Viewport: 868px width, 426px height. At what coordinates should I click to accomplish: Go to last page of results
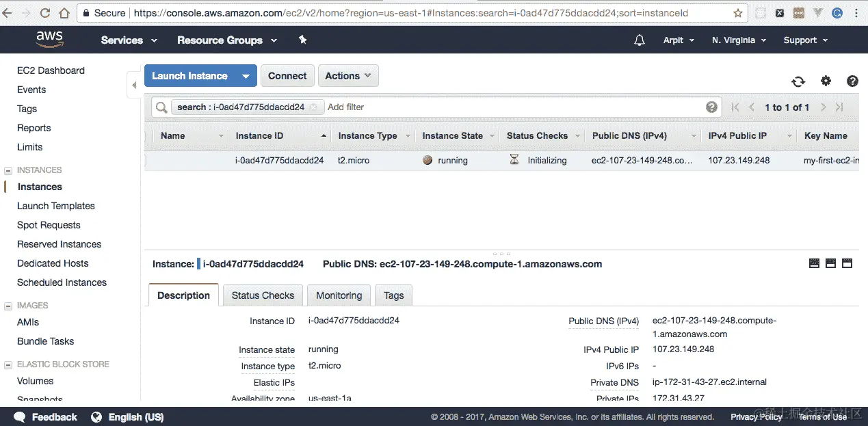[x=839, y=107]
